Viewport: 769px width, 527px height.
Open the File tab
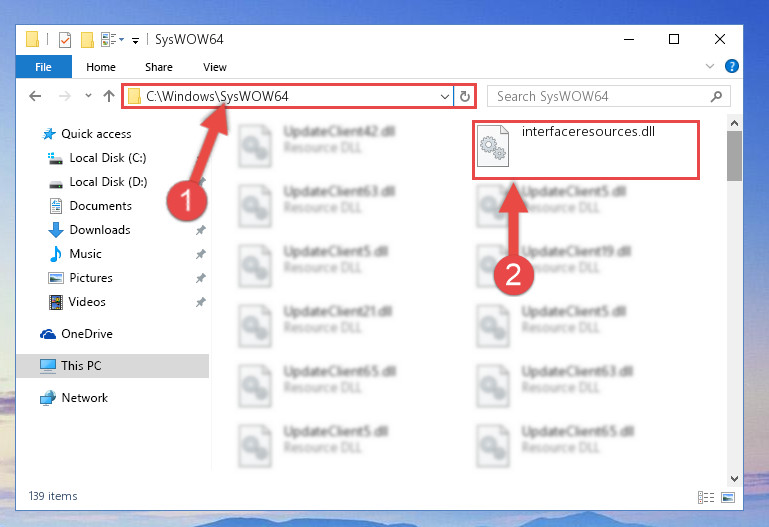coord(43,67)
